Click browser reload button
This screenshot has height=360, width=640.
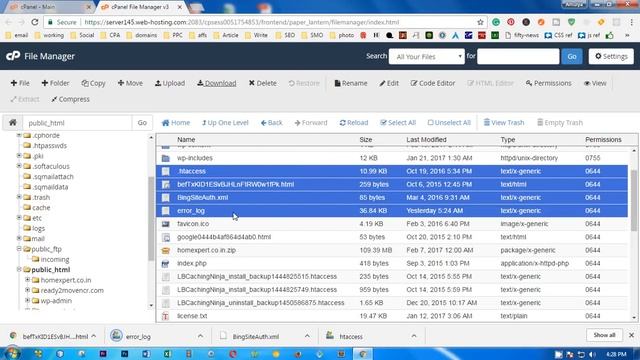point(35,22)
